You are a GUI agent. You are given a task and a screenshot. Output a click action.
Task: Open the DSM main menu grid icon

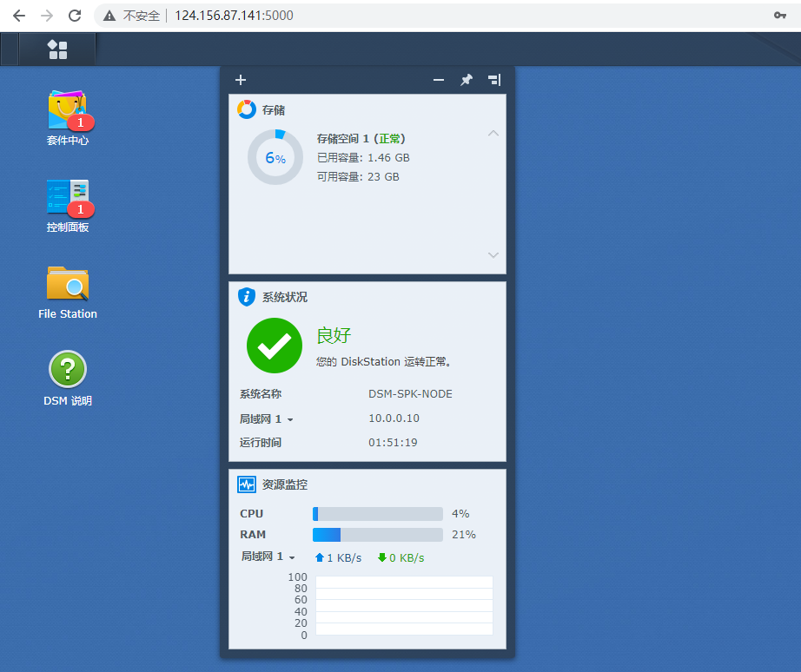pyautogui.click(x=57, y=49)
